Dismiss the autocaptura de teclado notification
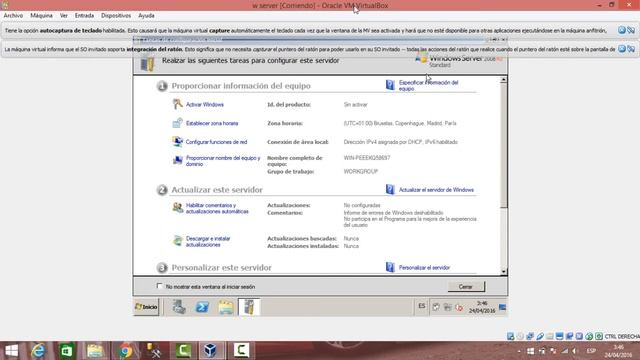This screenshot has width=640, height=360. point(622,30)
